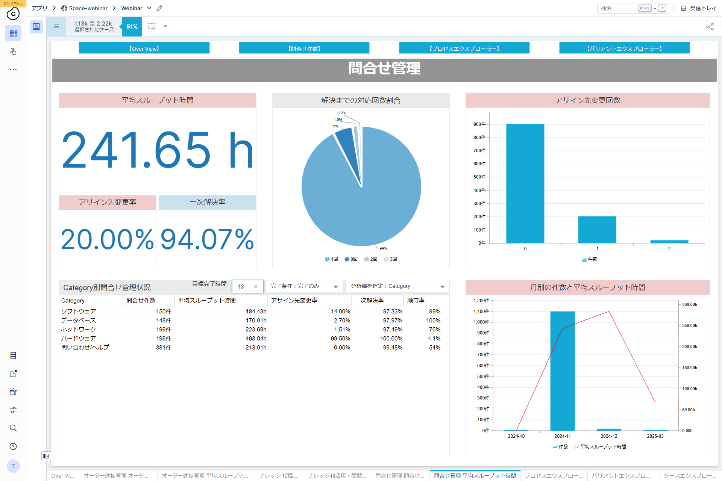Open the user avatar at sidebar bottom
Screen dimensions: 722x481
[x=13, y=467]
